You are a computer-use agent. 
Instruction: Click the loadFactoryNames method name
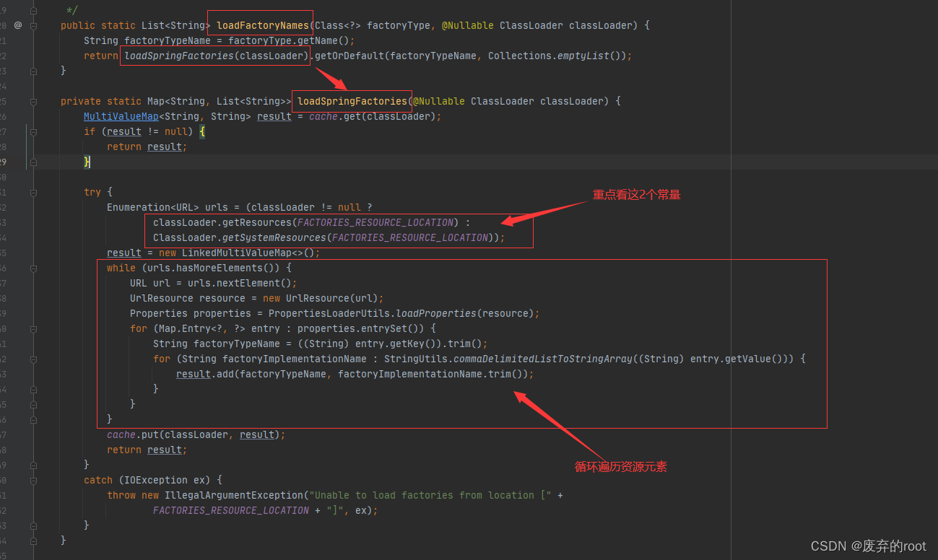[263, 25]
